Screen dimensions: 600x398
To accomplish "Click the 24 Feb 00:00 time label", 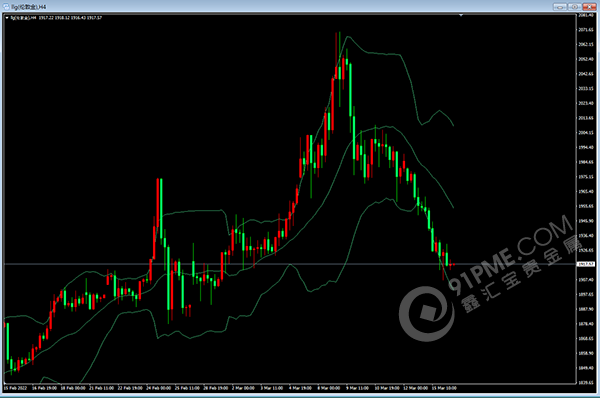I will pos(158,388).
